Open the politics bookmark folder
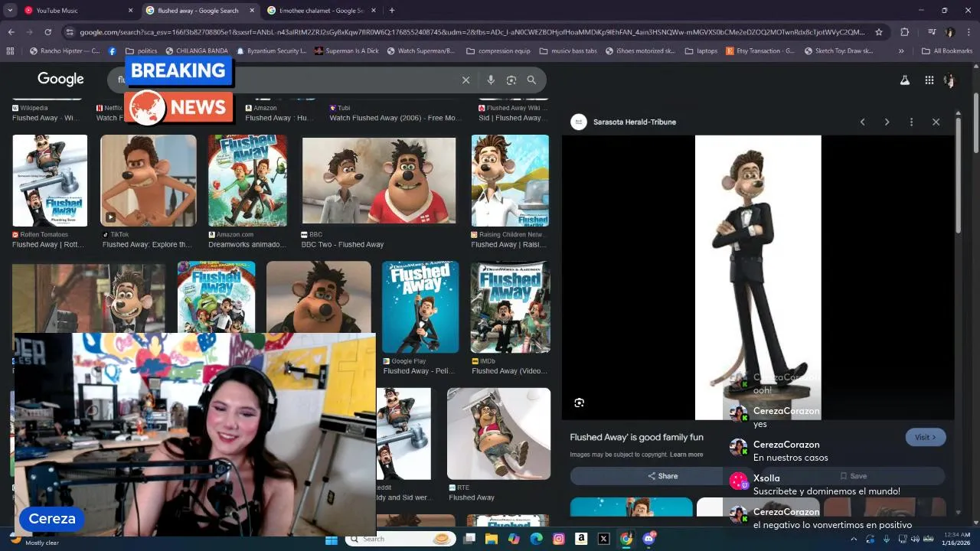The height and width of the screenshot is (551, 980). [142, 51]
